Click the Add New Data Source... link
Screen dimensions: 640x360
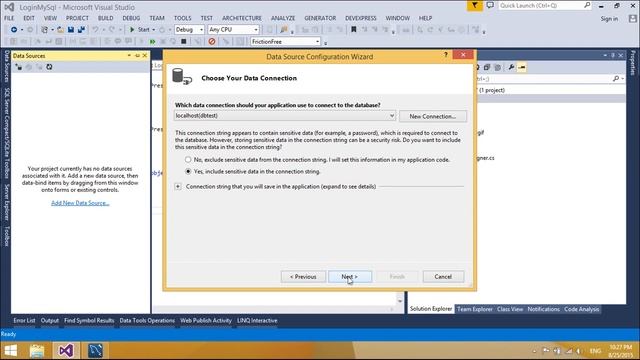80,203
